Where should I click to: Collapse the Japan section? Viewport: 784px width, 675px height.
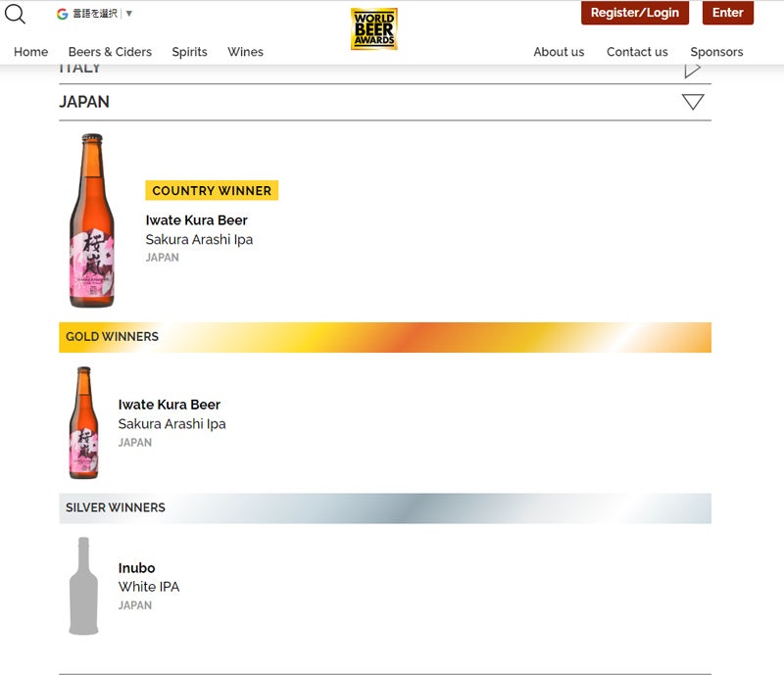pyautogui.click(x=692, y=102)
